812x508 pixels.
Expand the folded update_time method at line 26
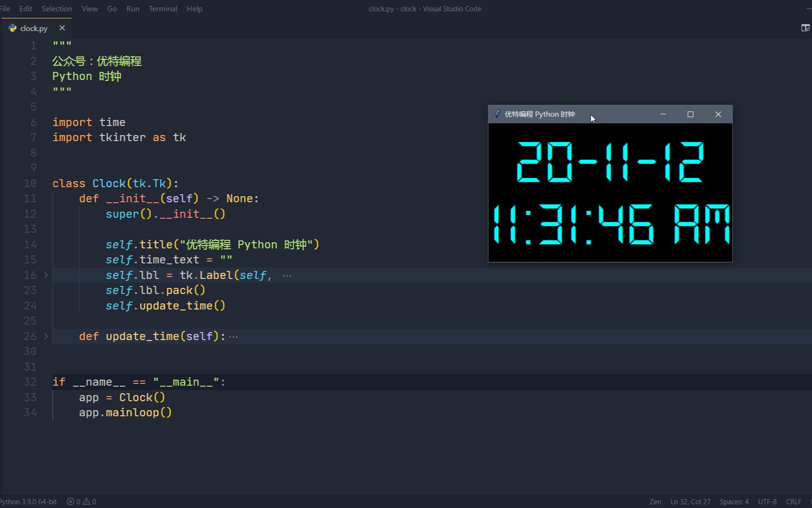(46, 336)
